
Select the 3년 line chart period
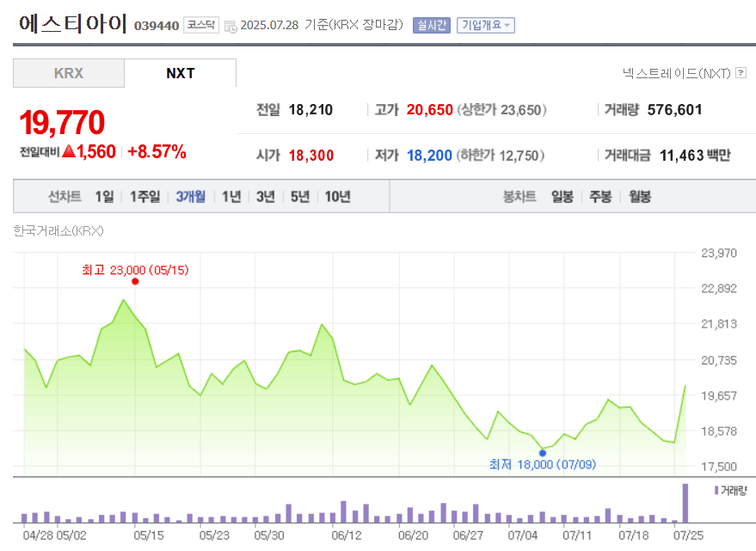265,197
